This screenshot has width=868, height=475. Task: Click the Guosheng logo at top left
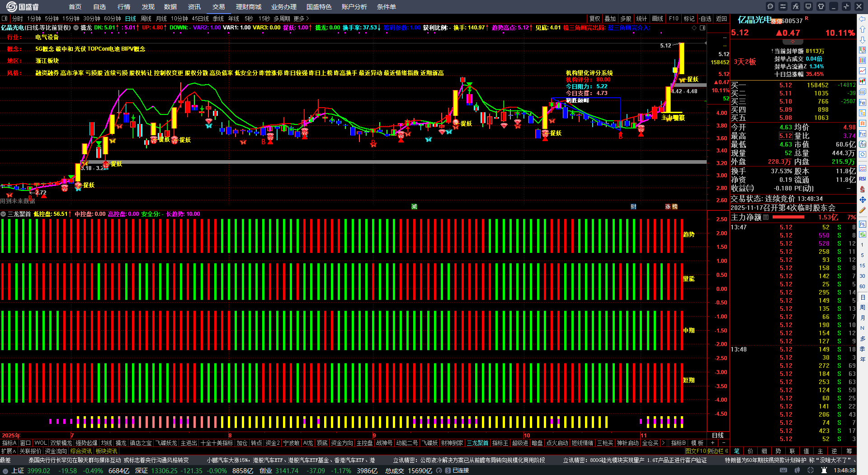point(23,7)
